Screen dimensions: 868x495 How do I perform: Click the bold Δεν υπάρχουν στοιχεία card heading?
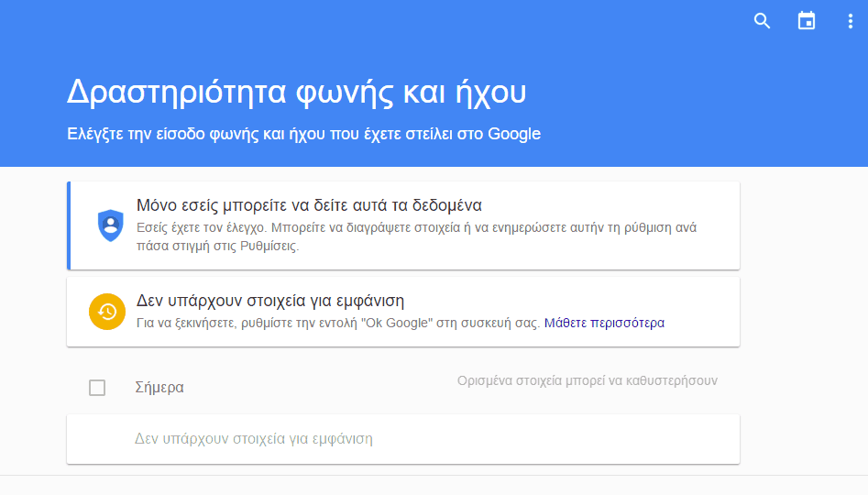[x=270, y=301]
